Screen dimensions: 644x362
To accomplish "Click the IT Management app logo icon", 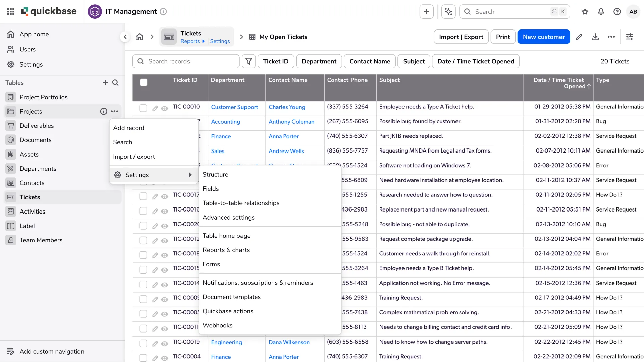I will click(x=95, y=12).
